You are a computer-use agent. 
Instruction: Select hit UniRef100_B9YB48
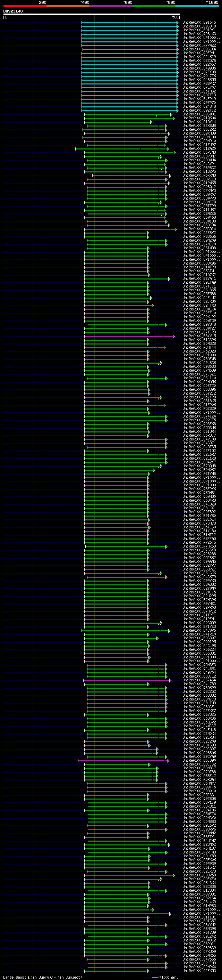pyautogui.click(x=199, y=324)
